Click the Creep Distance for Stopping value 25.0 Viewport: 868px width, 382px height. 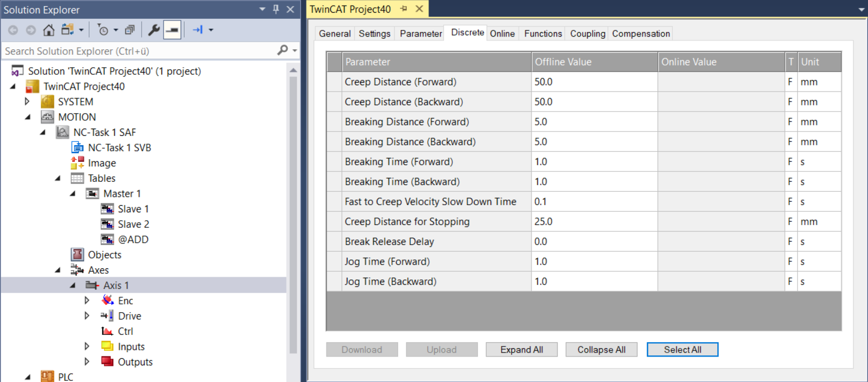point(594,222)
